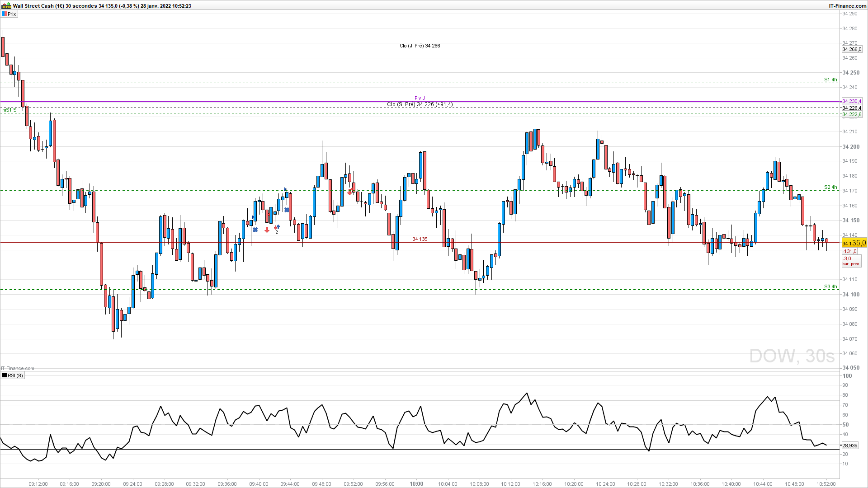This screenshot has width=868, height=488.
Task: Click the black RSI color swatch
Action: click(5, 375)
